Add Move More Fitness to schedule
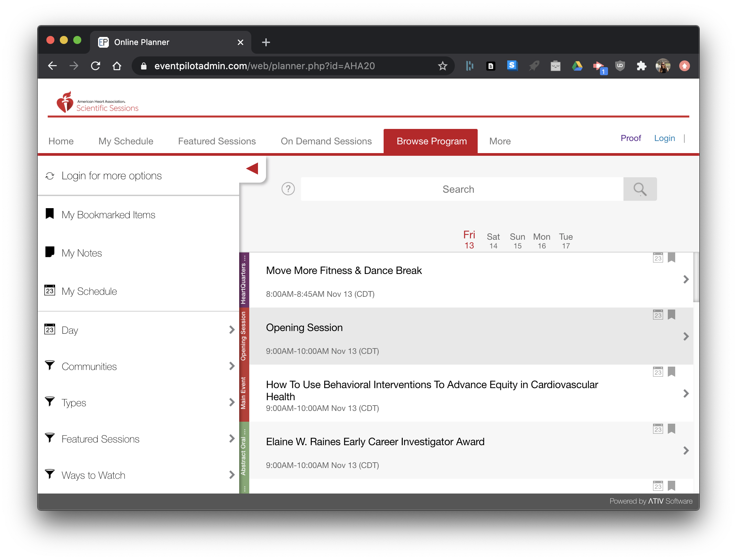 click(658, 258)
